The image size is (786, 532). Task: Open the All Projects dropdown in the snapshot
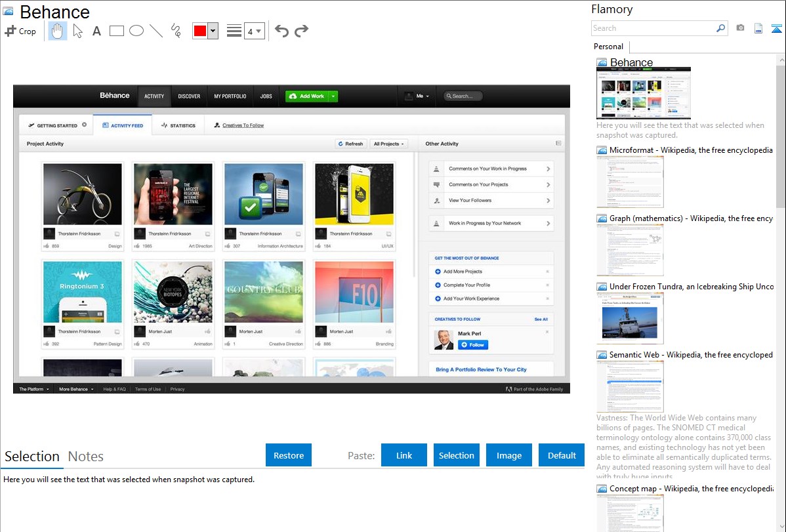pos(388,144)
